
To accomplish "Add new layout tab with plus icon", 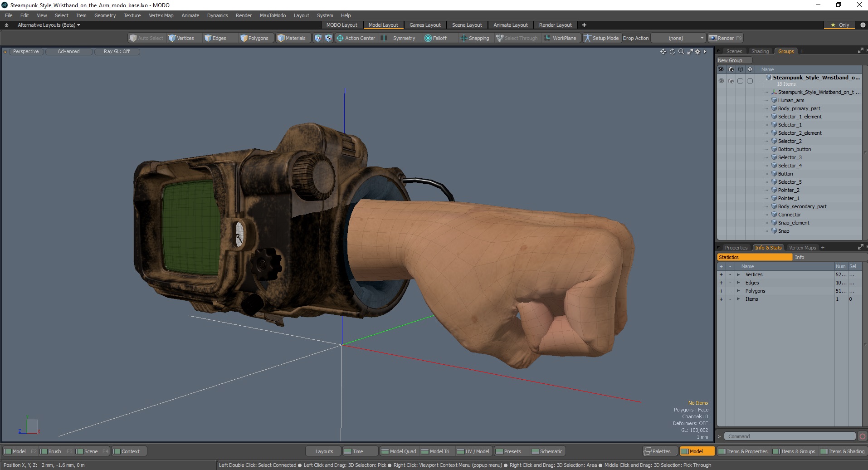I will tap(584, 25).
